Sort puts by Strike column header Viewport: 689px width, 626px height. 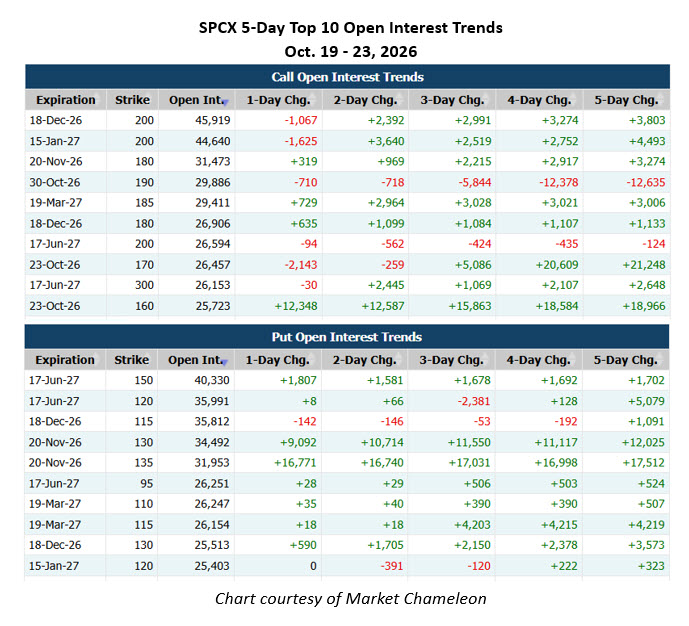(131, 360)
